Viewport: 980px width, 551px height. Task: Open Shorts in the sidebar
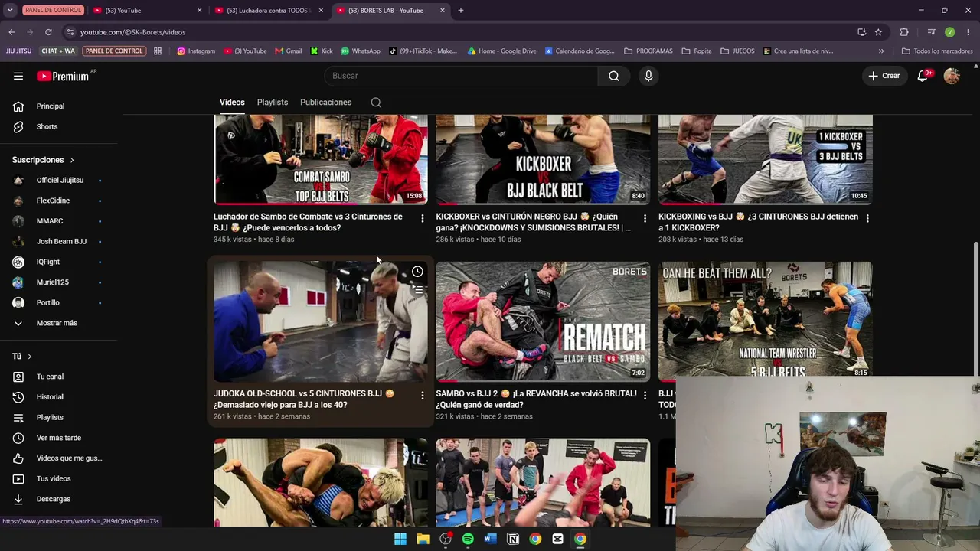pos(47,127)
